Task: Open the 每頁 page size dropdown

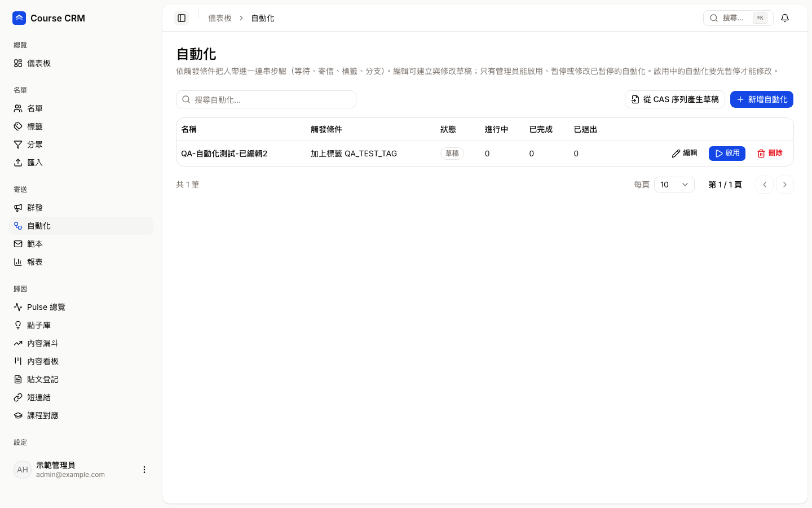Action: click(x=674, y=185)
